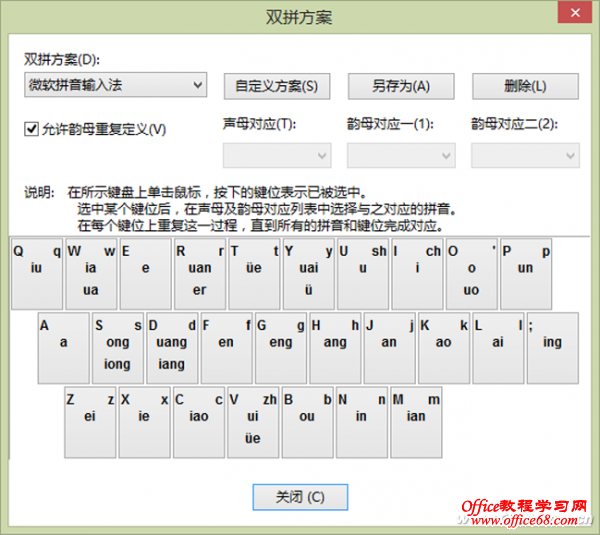The image size is (600, 535).
Task: Select the semicolon key mapped to ing
Action: tap(553, 348)
